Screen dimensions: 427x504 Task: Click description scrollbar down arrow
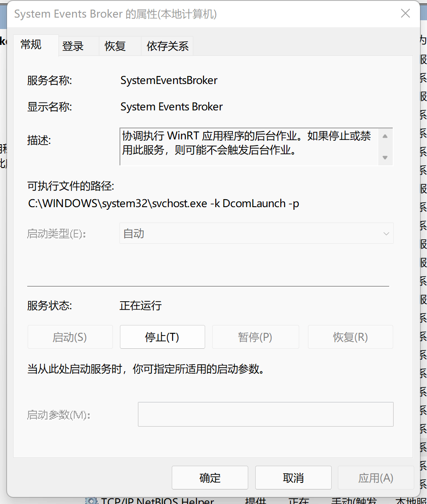385,157
